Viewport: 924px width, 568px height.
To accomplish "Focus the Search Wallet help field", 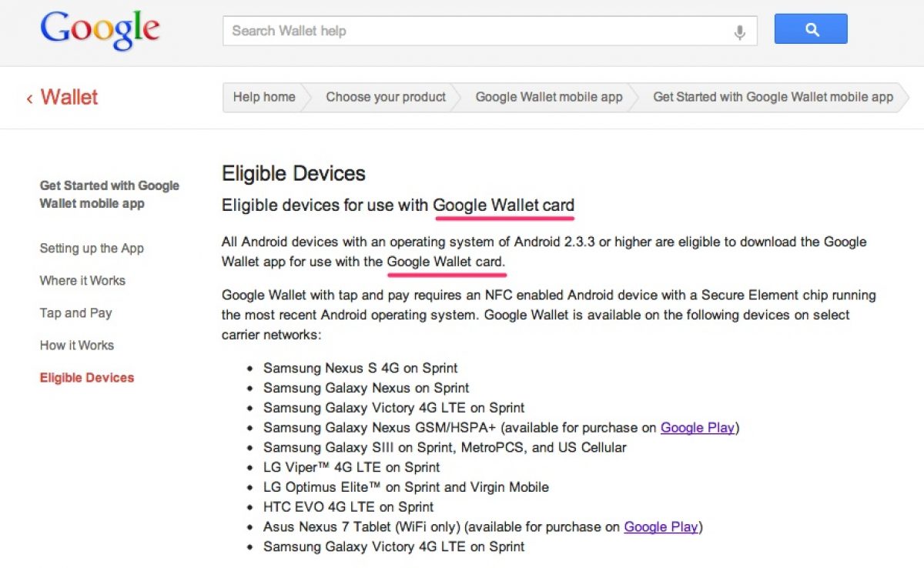I will [477, 31].
